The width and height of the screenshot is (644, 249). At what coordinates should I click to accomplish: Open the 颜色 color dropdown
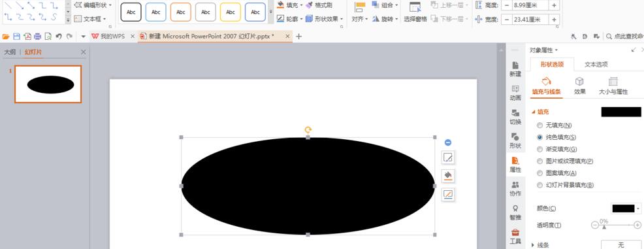(626, 208)
